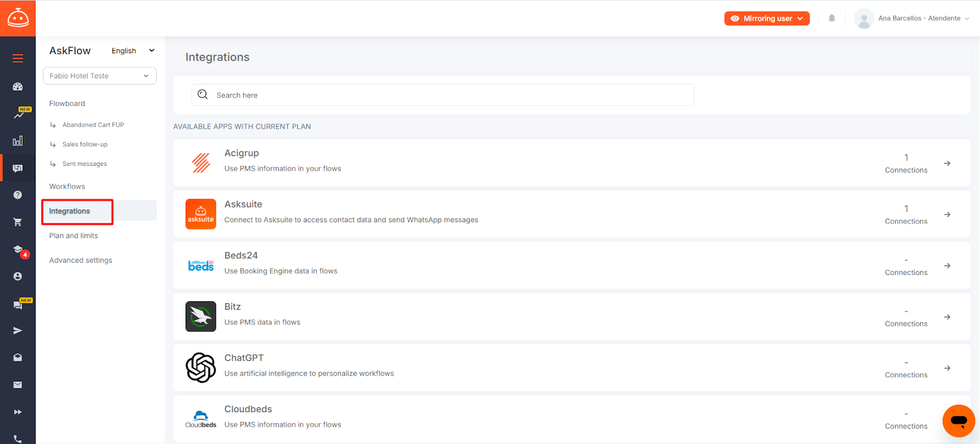Open the Beds24 integration title
This screenshot has width=980, height=444.
(x=241, y=255)
